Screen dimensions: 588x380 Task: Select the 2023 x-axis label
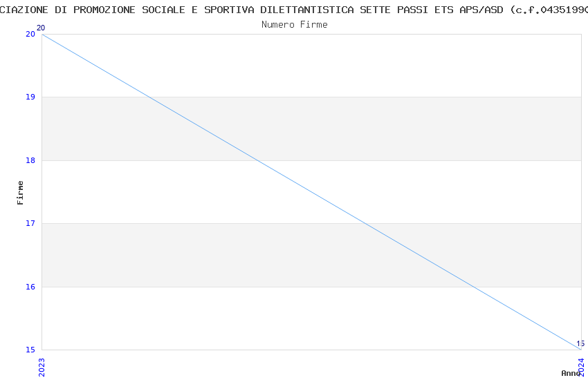(42, 365)
